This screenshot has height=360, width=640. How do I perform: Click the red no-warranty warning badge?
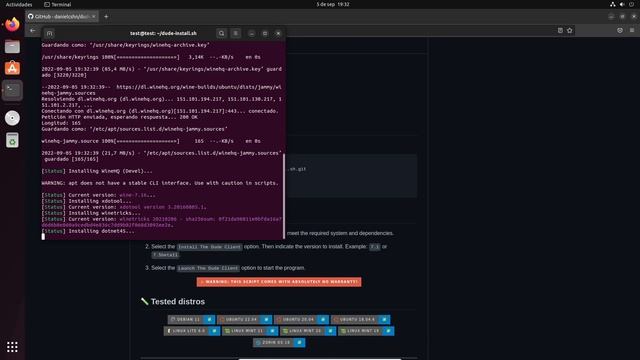point(279,282)
